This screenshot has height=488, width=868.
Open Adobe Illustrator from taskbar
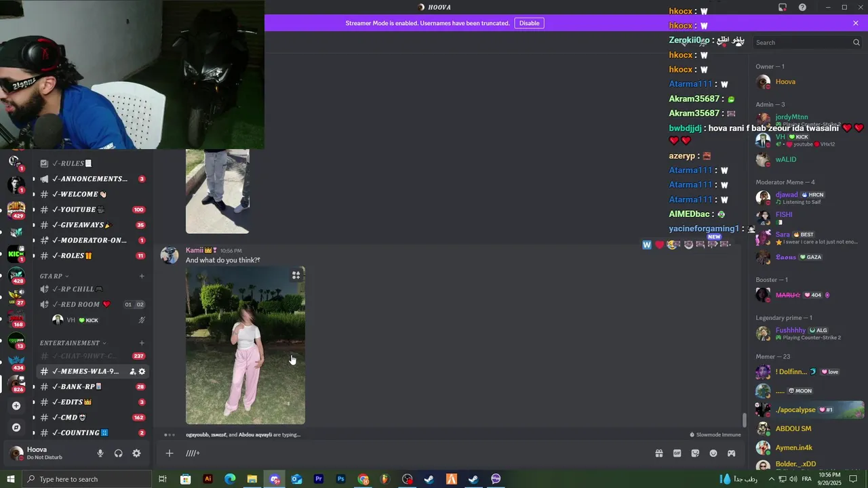click(208, 479)
